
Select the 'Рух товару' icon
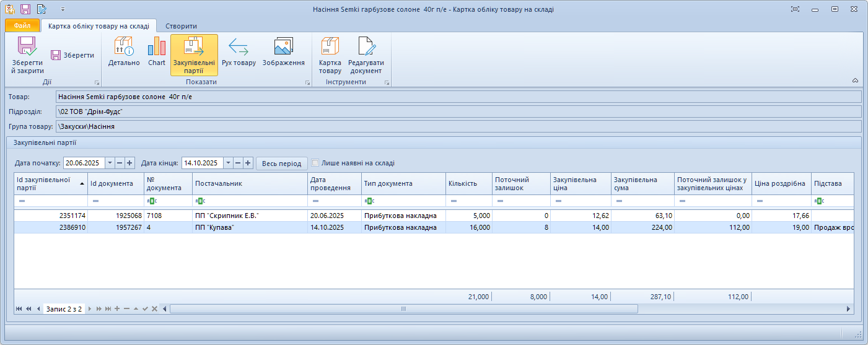click(x=239, y=52)
